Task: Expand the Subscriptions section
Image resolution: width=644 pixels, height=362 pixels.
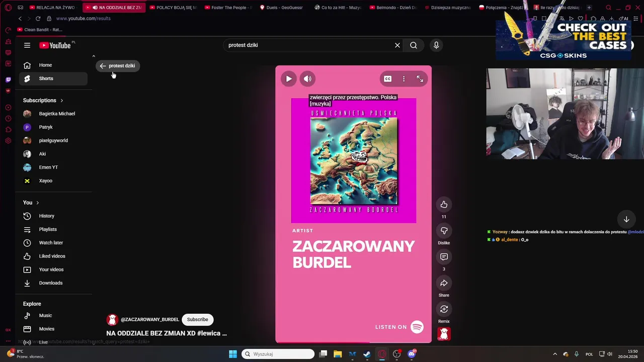Action: coord(43,100)
